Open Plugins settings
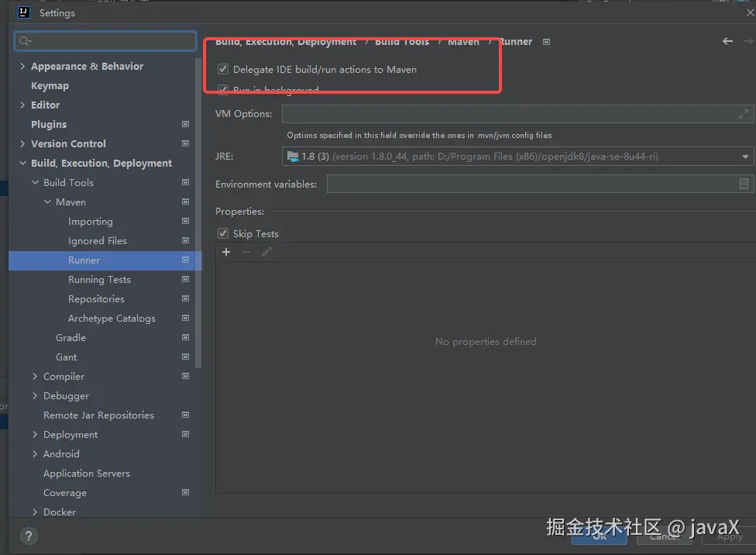This screenshot has width=756, height=555. point(49,125)
